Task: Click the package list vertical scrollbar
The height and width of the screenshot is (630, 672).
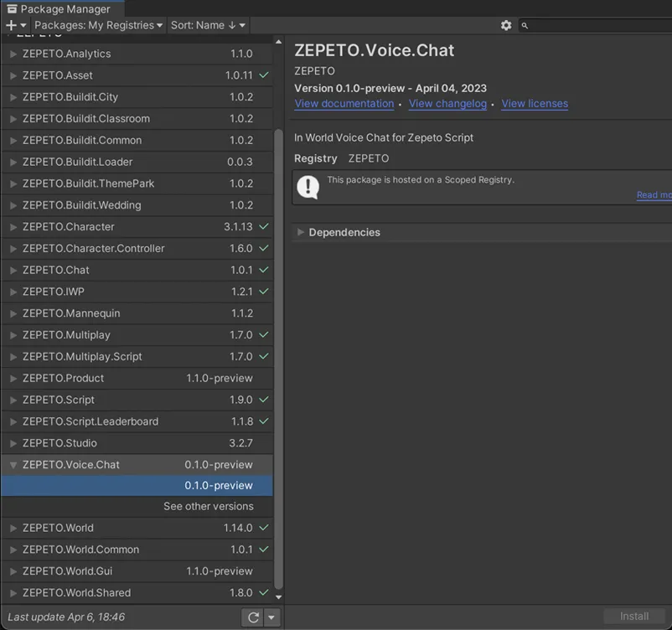Action: (278, 359)
